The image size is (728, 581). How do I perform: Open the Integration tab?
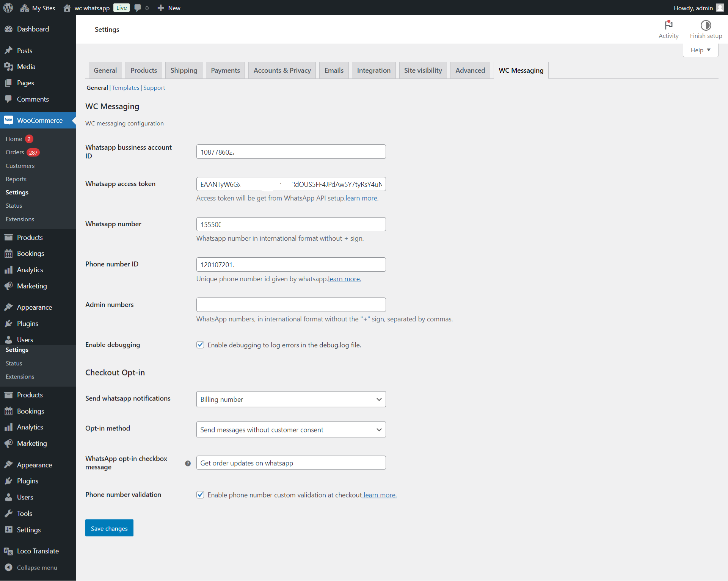pos(374,70)
